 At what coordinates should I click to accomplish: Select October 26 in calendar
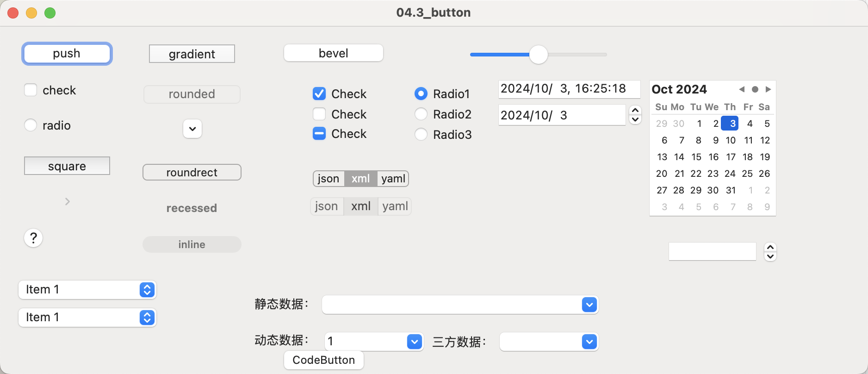pos(764,174)
